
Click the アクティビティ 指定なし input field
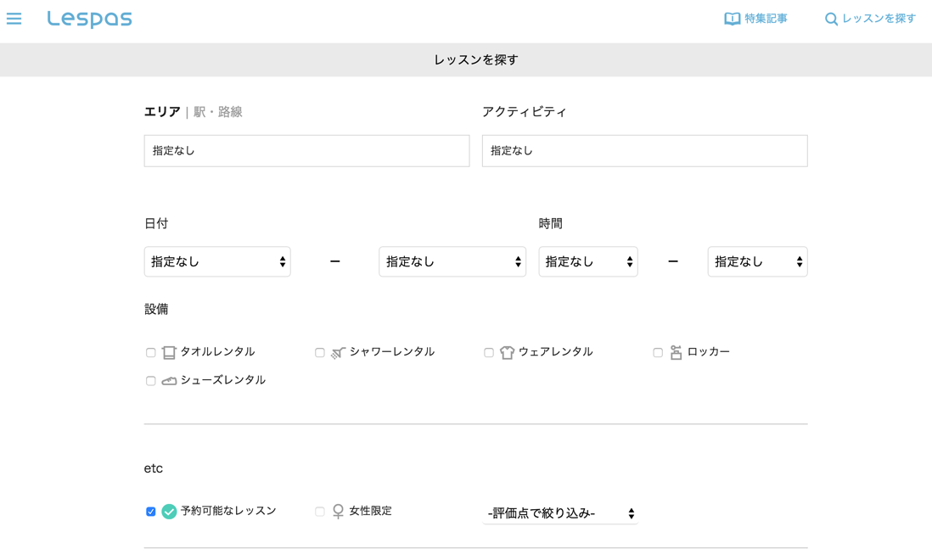[645, 151]
